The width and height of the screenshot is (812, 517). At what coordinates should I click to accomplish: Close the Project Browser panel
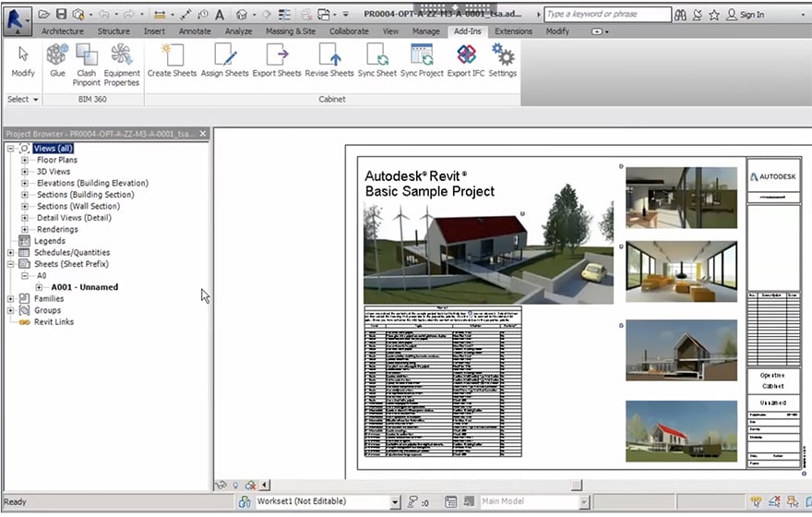coord(203,134)
